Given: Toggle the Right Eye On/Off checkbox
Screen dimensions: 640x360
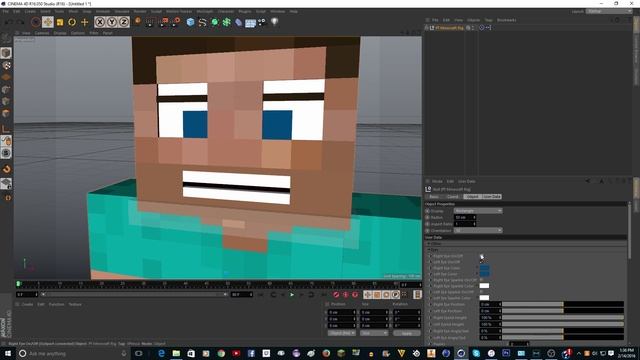Looking at the screenshot, I should (x=482, y=256).
